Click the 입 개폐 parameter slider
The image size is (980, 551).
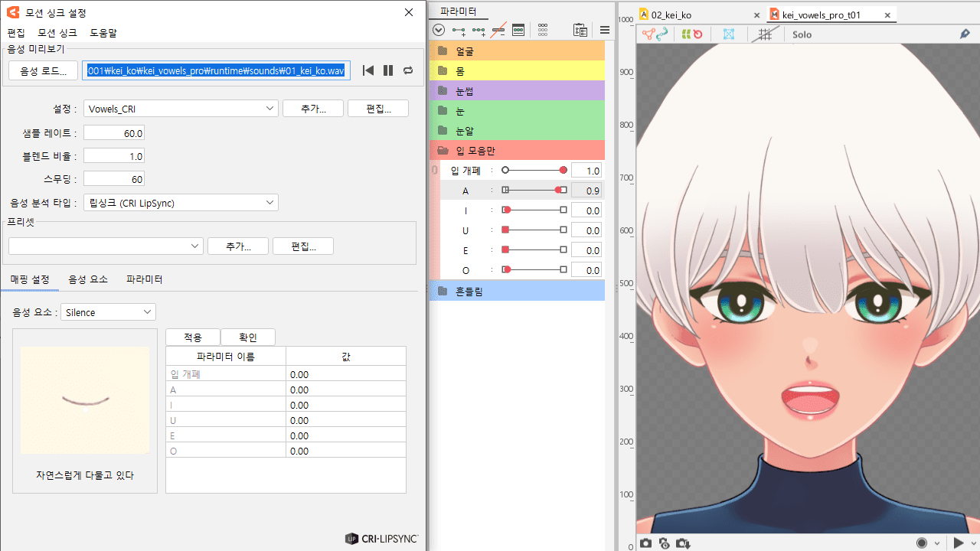534,170
